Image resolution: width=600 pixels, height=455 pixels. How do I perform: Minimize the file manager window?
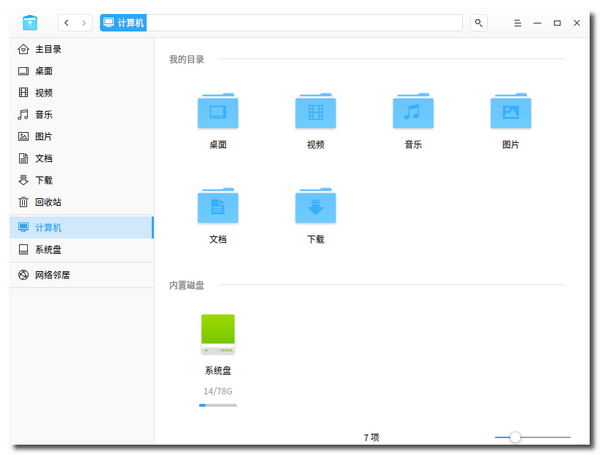point(537,23)
